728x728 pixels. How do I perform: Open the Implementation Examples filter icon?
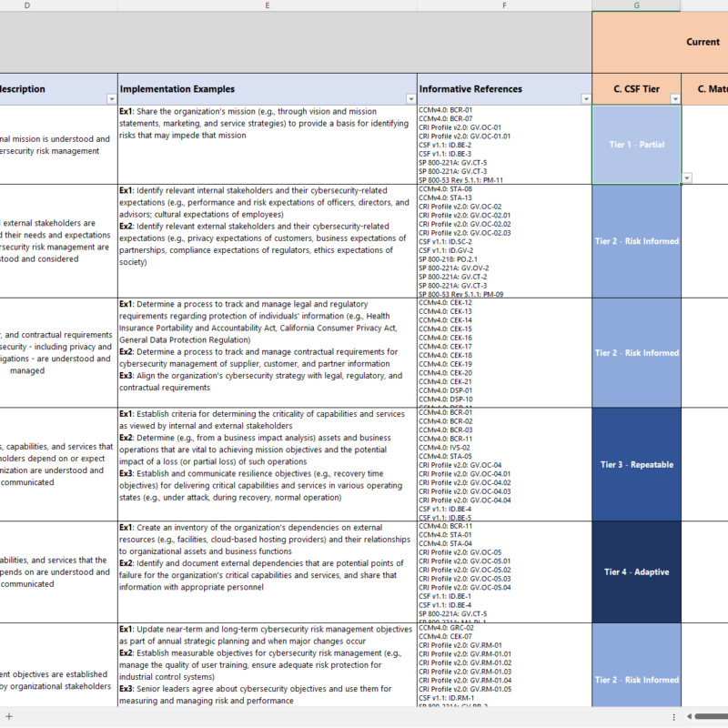(x=409, y=99)
